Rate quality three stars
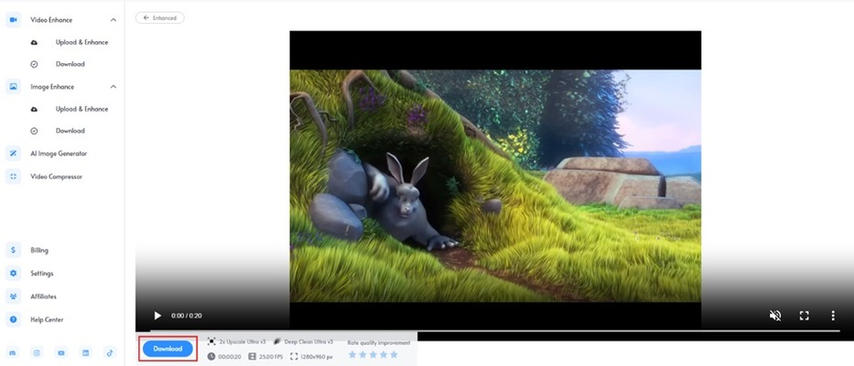 [x=373, y=355]
